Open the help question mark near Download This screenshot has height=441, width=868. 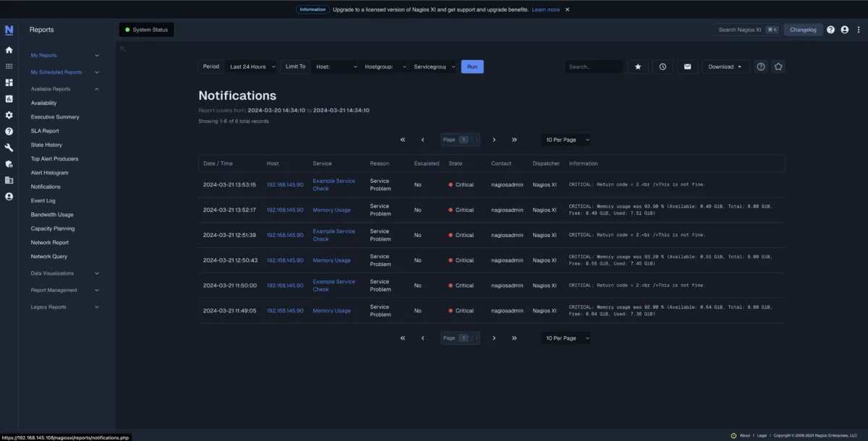760,66
